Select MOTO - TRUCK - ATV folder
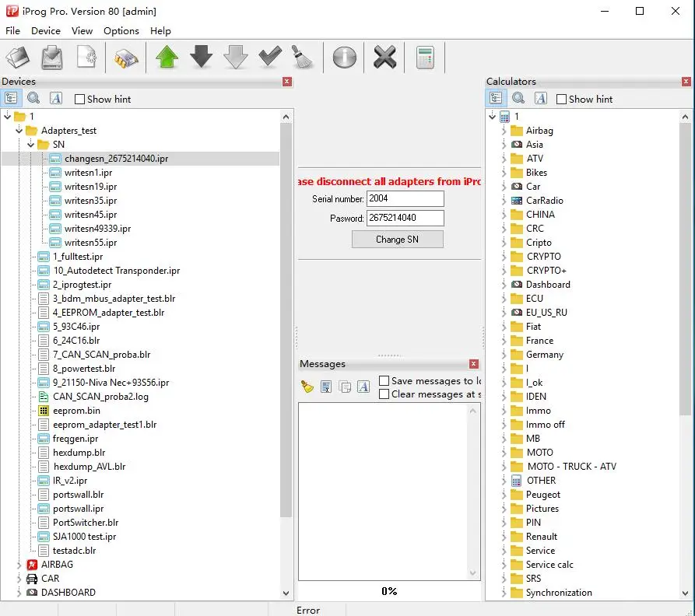Viewport: 695px width, 616px height. [x=571, y=467]
